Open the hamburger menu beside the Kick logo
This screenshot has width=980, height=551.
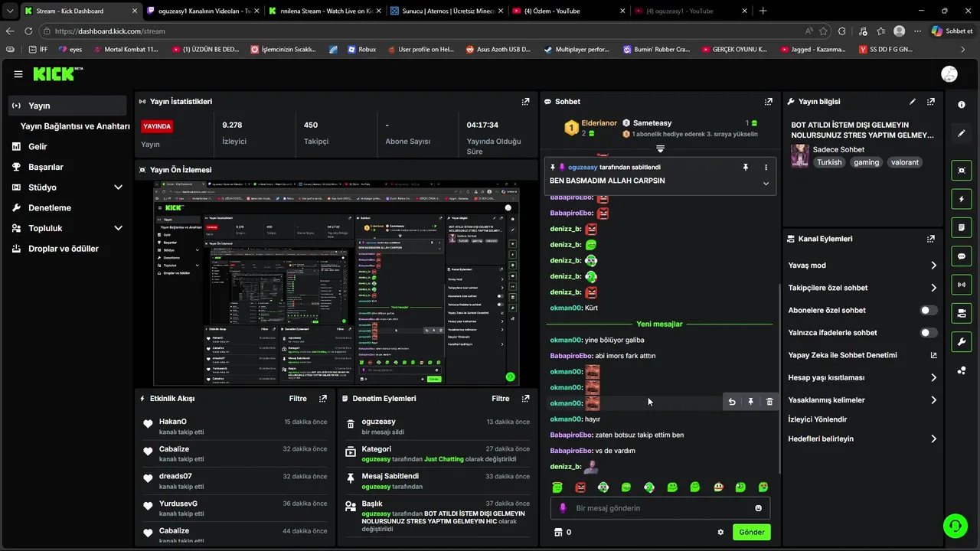point(18,74)
